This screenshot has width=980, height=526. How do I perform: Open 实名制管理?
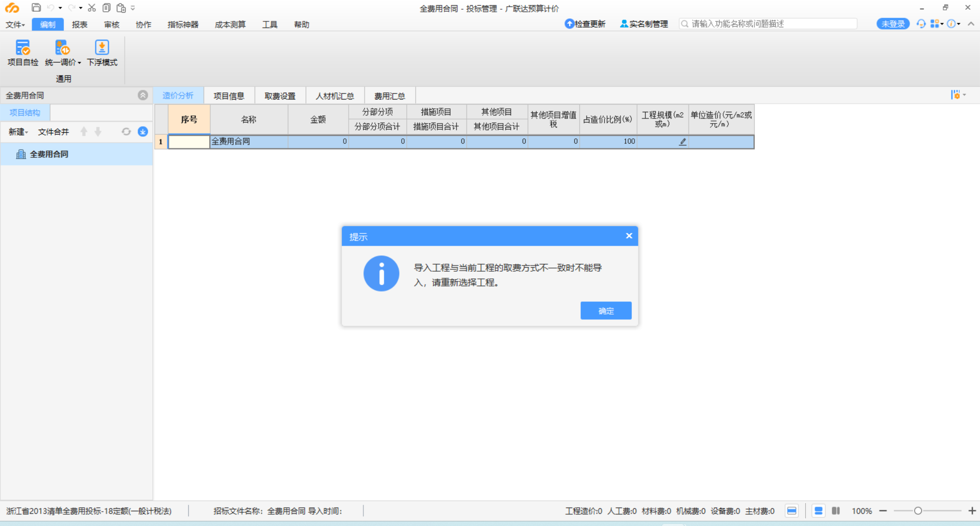[644, 24]
